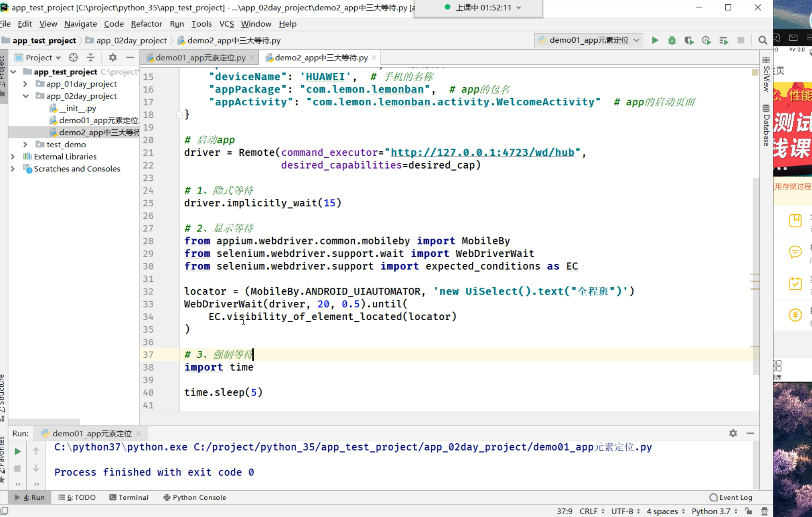This screenshot has width=812, height=517.
Task: Switch to demo01_app元素定位.py editor tab
Action: click(200, 58)
